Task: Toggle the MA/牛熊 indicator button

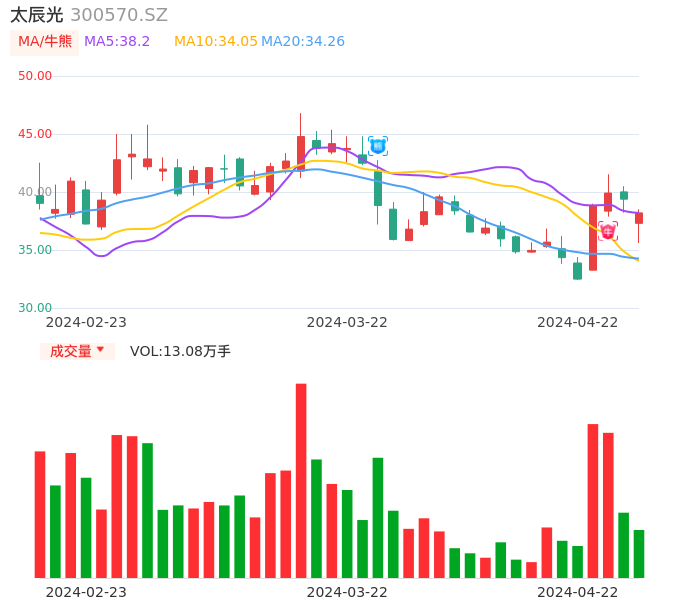Action: (44, 42)
